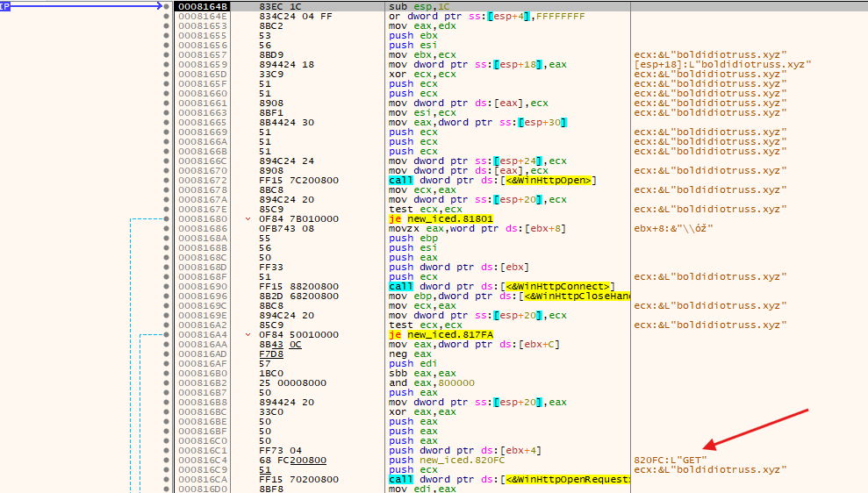The width and height of the screenshot is (868, 493).
Task: Click the comment 820FC:L"GET"
Action: click(671, 461)
